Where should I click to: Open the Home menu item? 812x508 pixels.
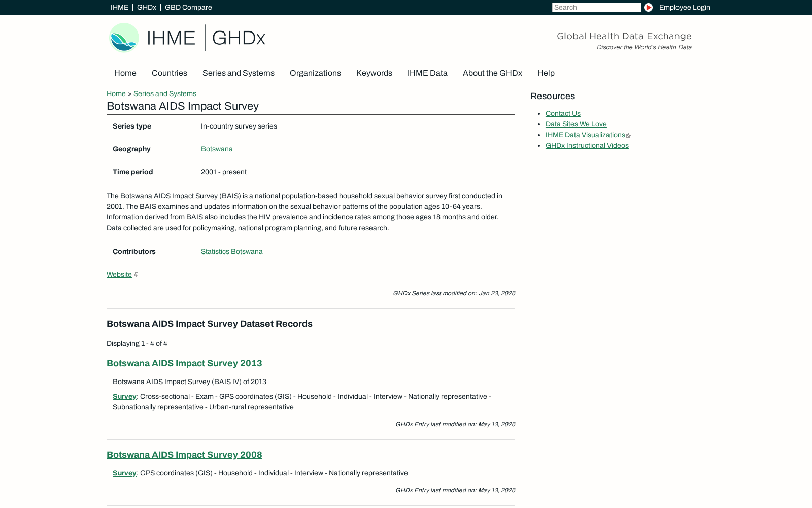pos(125,73)
